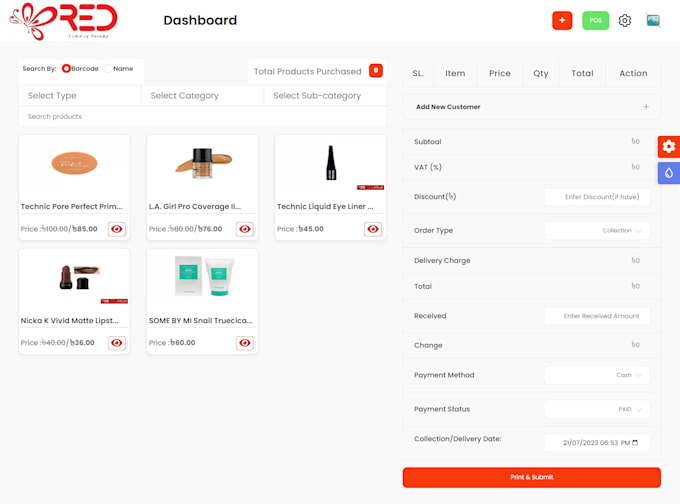The width and height of the screenshot is (680, 504).
Task: Click 'Nicka K Vivid Matte Lipst...' product name
Action: [x=69, y=321]
